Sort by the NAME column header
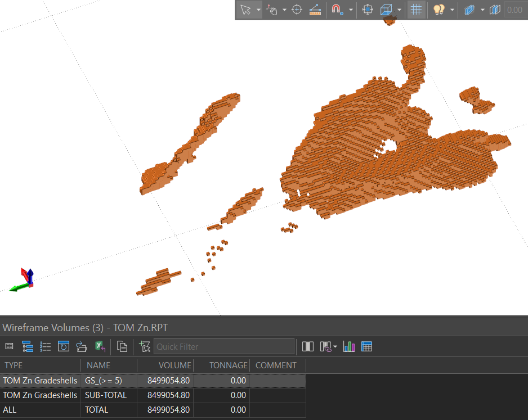The height and width of the screenshot is (420, 528). 109,365
